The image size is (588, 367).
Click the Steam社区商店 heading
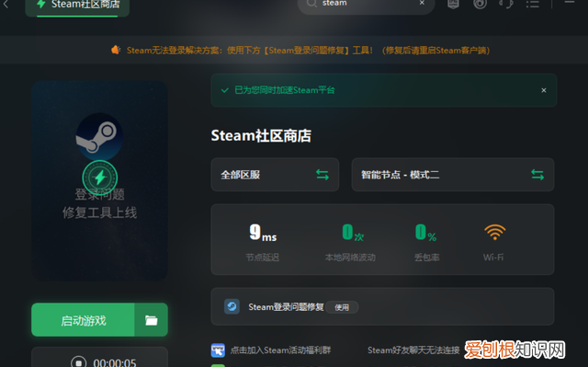(x=261, y=136)
